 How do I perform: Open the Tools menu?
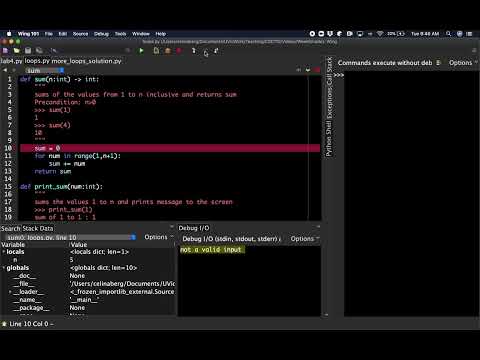[x=121, y=34]
